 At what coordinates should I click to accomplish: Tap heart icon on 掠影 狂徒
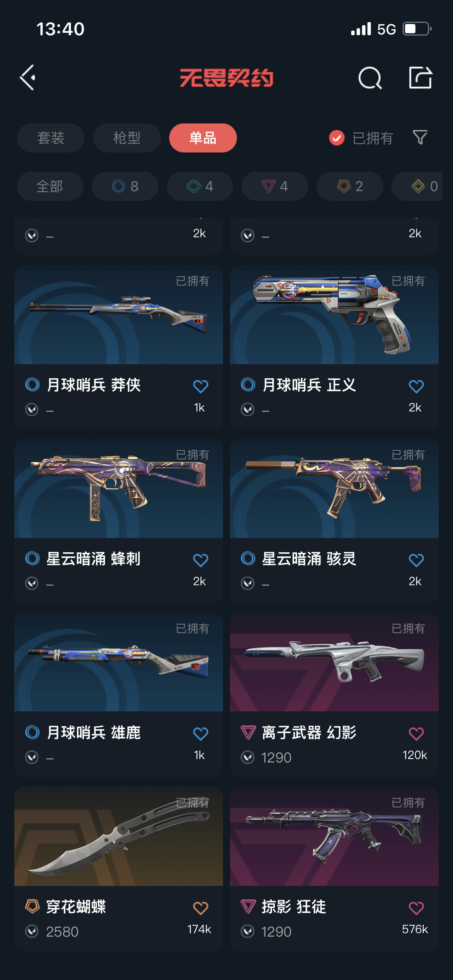click(x=416, y=908)
